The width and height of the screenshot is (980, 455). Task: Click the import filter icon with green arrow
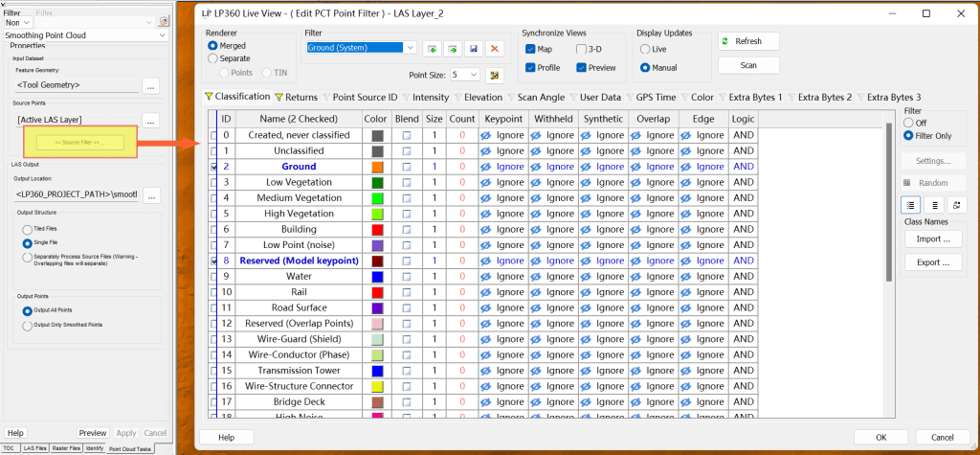pos(432,48)
